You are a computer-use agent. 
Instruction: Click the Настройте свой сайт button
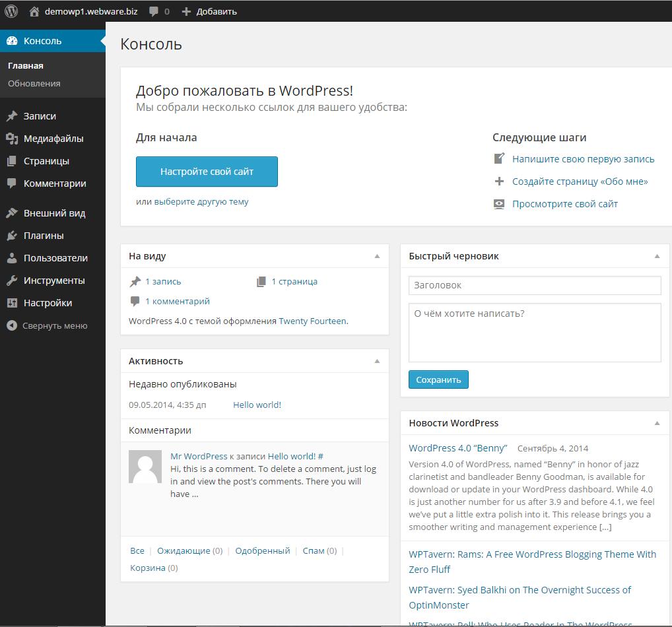(207, 172)
